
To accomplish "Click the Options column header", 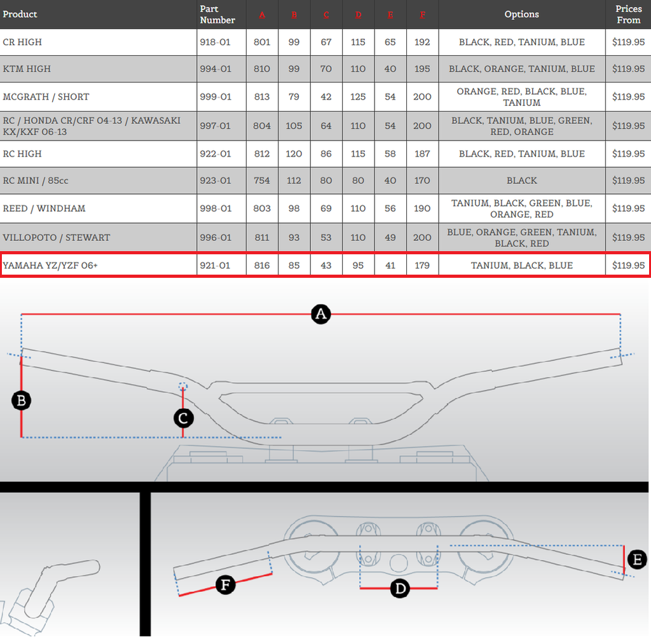I will 521,14.
